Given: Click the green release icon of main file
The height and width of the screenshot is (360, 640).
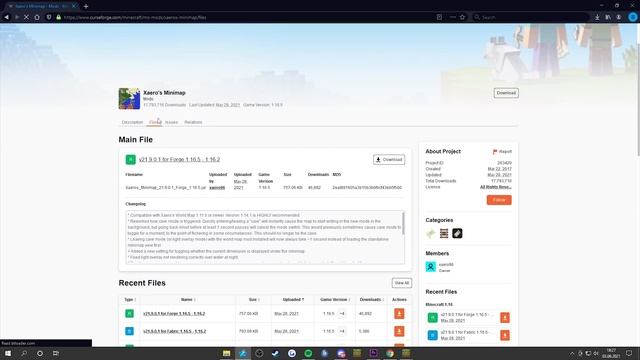Looking at the screenshot, I should (x=131, y=160).
